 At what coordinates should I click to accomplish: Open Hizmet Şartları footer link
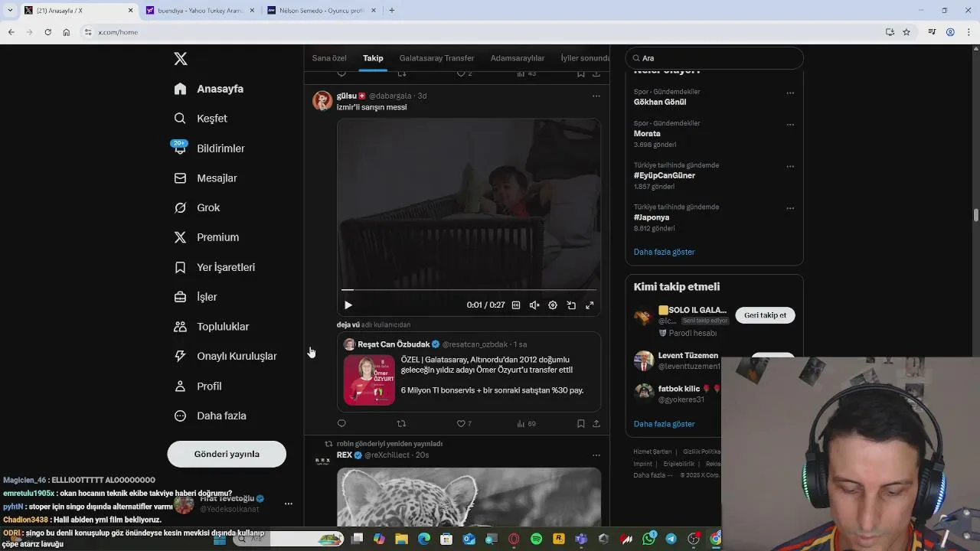pyautogui.click(x=652, y=452)
